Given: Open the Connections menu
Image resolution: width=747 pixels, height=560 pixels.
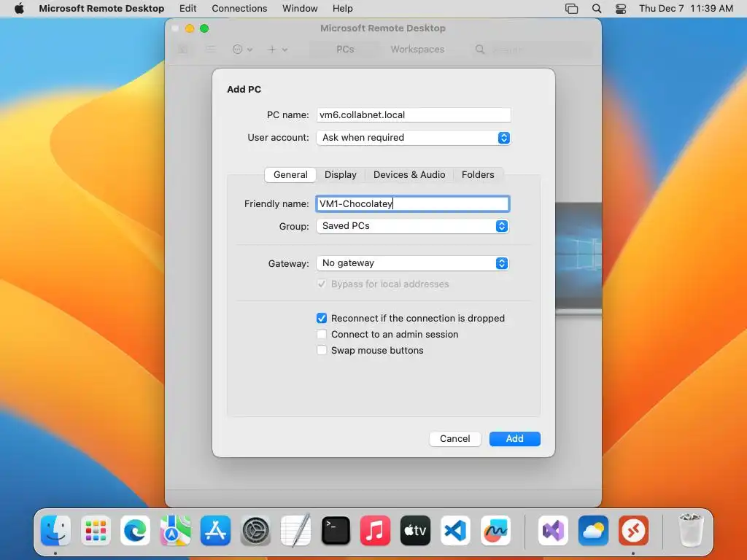Looking at the screenshot, I should point(239,9).
